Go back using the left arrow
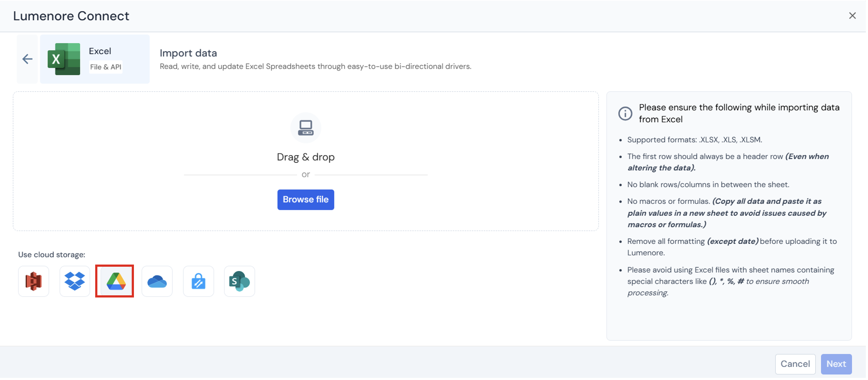Screen dimensions: 868x380 tap(28, 59)
